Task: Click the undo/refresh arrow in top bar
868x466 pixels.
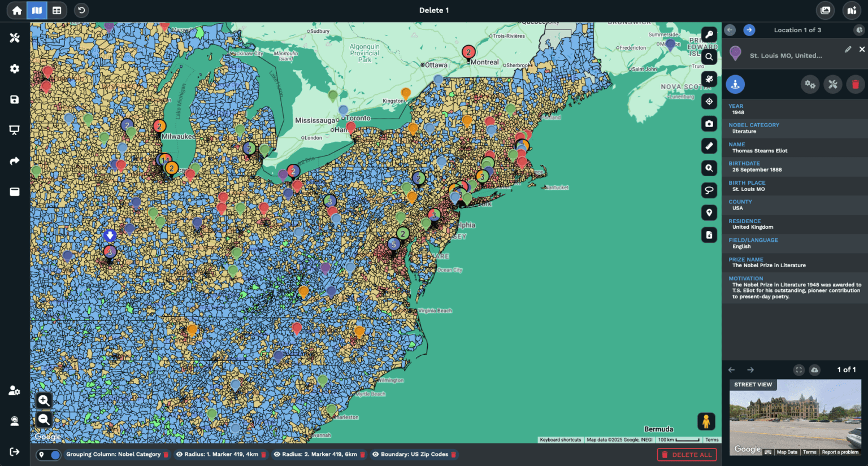Action: pyautogui.click(x=81, y=10)
